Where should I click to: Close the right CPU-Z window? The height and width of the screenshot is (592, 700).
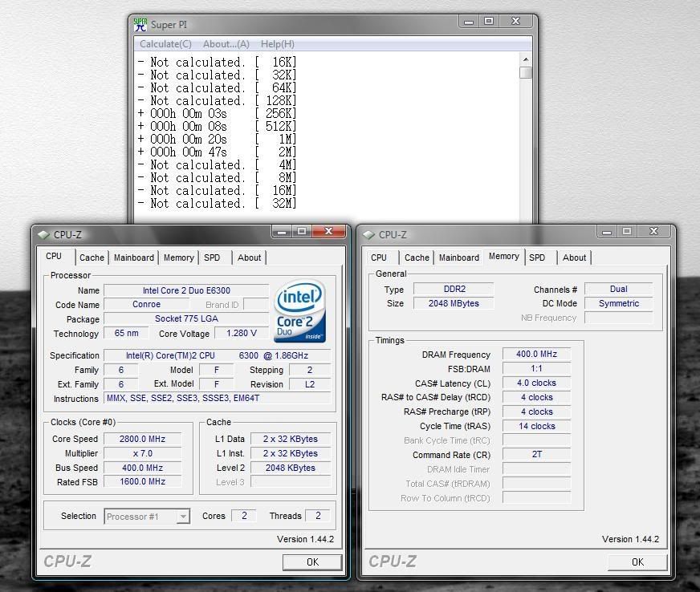[653, 232]
